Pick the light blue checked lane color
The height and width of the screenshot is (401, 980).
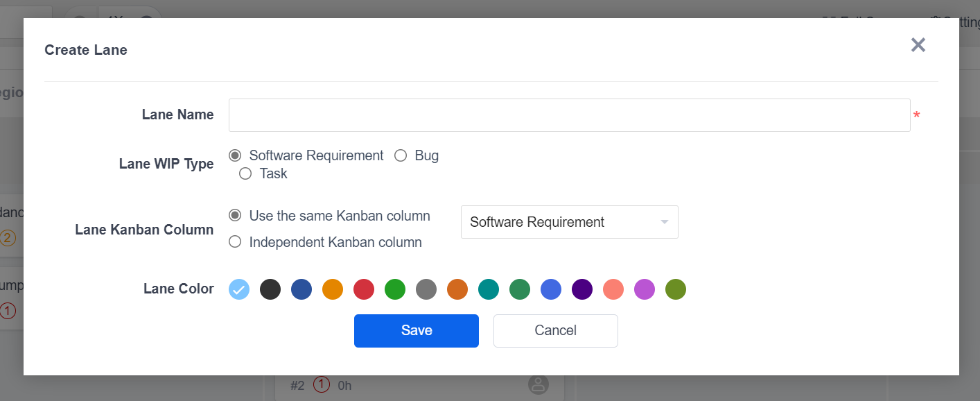pyautogui.click(x=239, y=289)
